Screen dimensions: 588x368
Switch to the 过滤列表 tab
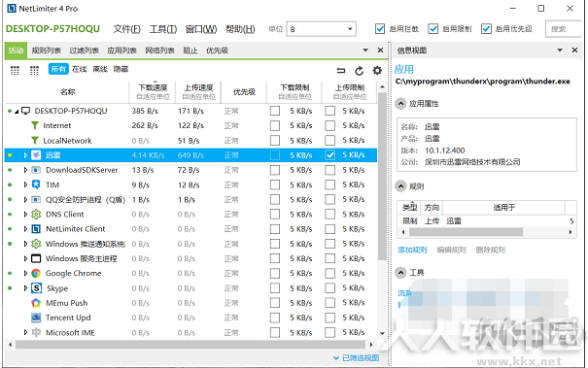tap(84, 50)
